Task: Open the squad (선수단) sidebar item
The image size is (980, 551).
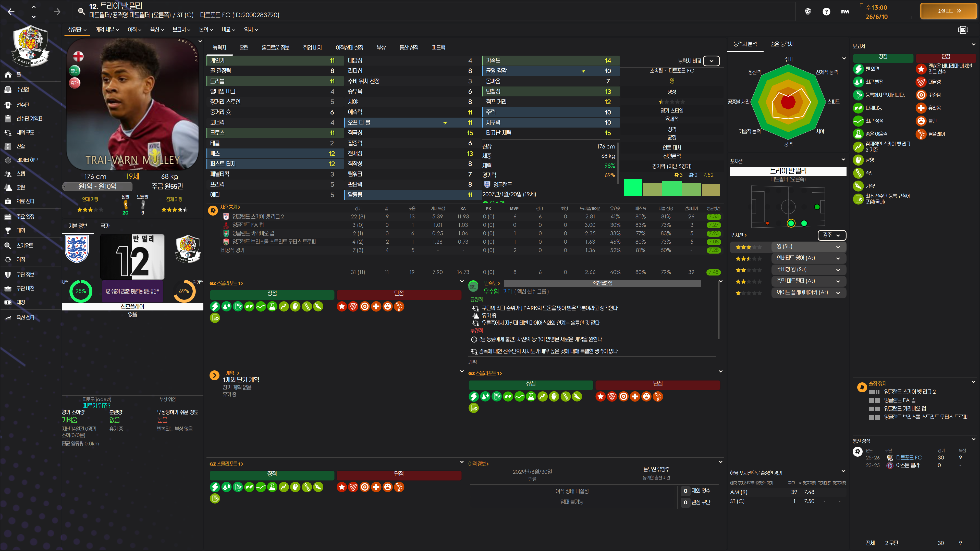Action: pos(23,105)
